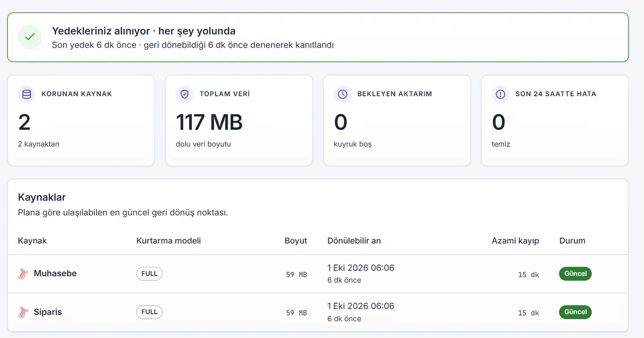The width and height of the screenshot is (644, 338).
Task: Click the Durum column header
Action: pos(572,241)
